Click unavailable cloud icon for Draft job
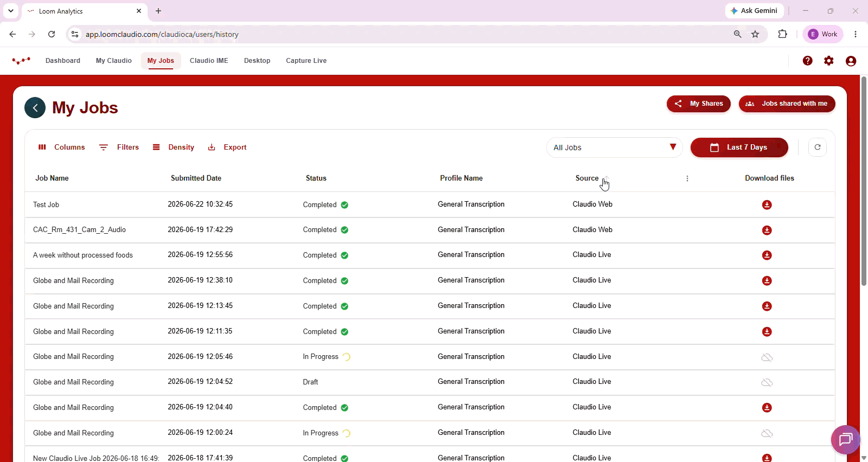Screen dimensions: 868x462 (767, 382)
